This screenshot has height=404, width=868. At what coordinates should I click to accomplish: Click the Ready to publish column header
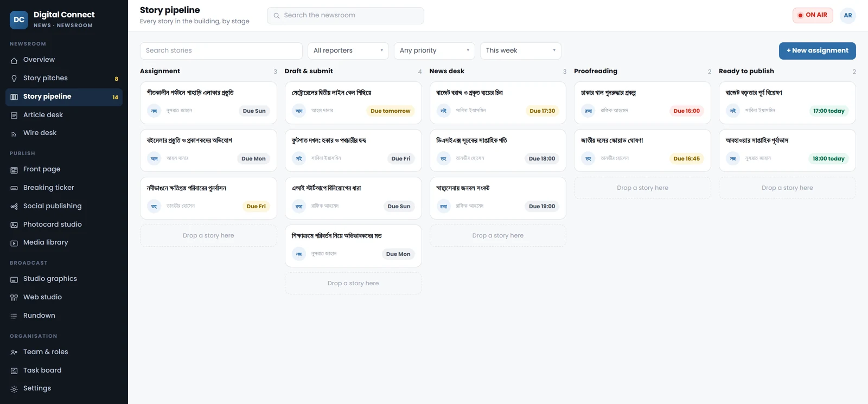pyautogui.click(x=746, y=71)
